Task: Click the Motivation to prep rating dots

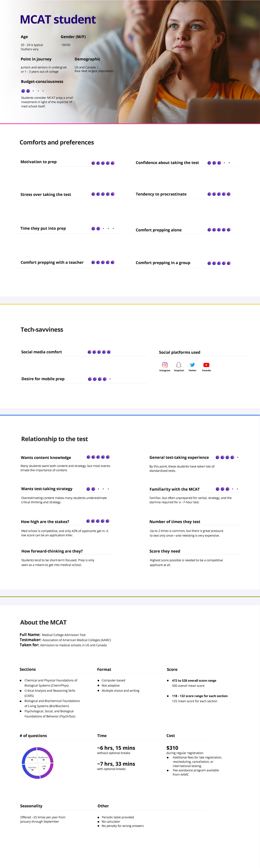Action: 103,163
